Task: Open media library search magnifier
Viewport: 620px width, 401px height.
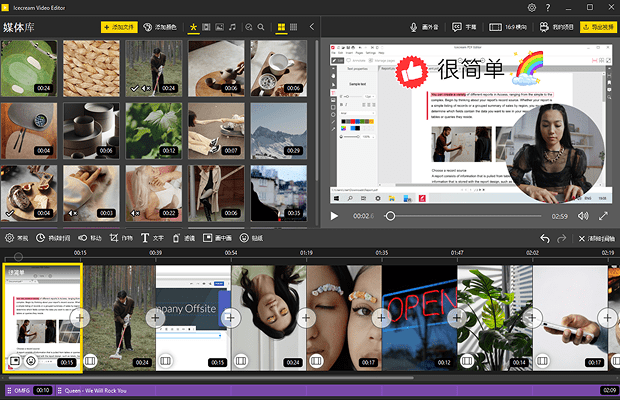Action: coord(261,27)
